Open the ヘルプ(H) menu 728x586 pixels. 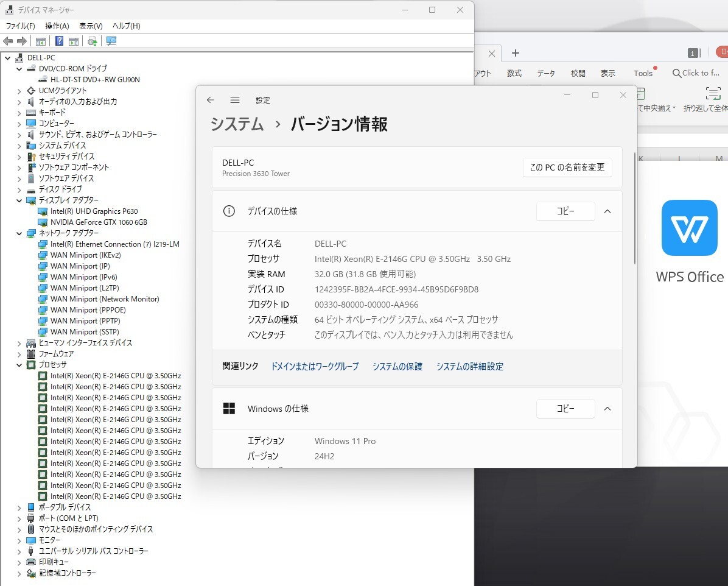tap(126, 26)
